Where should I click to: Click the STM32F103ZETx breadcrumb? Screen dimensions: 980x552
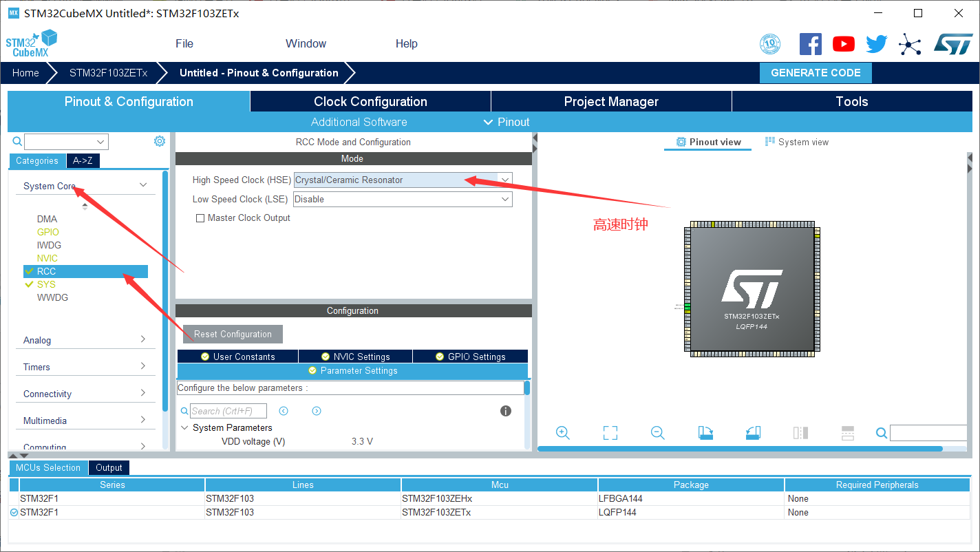point(108,73)
